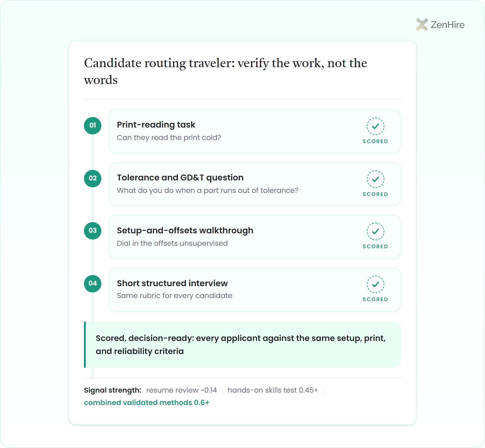485x448 pixels.
Task: Select the step 03 number badge
Action: point(93,231)
